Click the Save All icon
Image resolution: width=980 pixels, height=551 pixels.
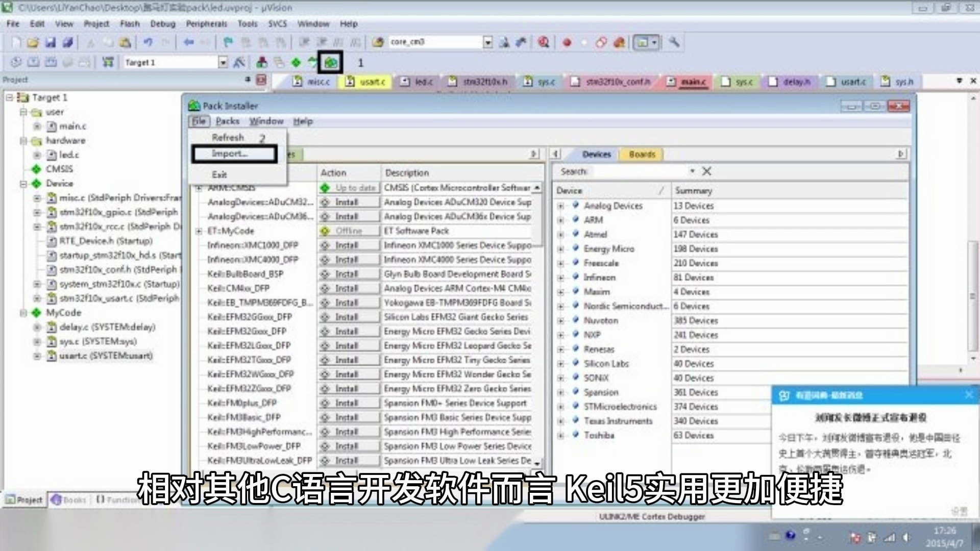tap(67, 42)
